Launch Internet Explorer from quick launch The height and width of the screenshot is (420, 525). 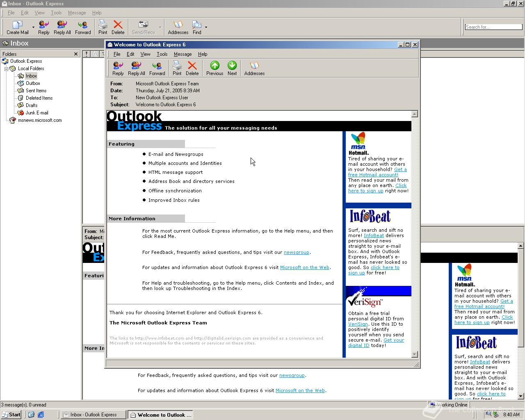coord(41,415)
